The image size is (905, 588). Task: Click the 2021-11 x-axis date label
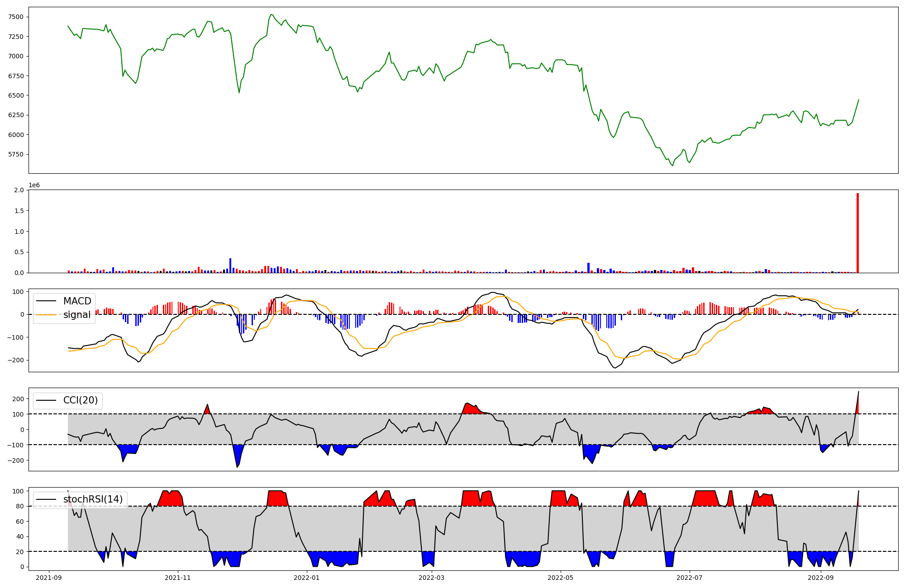pyautogui.click(x=178, y=578)
